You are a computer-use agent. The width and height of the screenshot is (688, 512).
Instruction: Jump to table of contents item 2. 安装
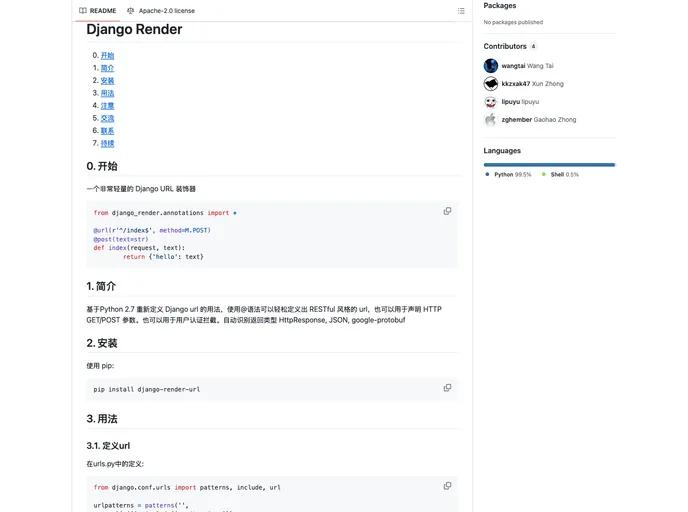pos(107,81)
